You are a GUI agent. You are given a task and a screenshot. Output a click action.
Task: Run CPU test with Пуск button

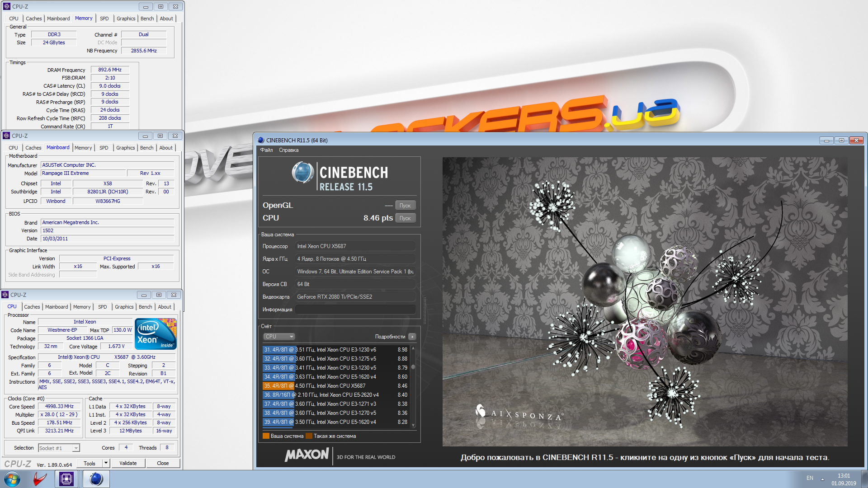click(x=405, y=218)
